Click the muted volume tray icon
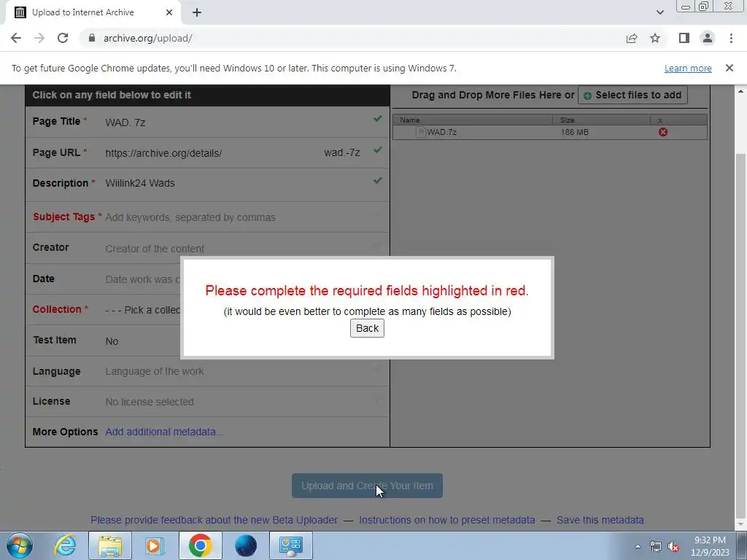747x560 pixels. point(673,546)
